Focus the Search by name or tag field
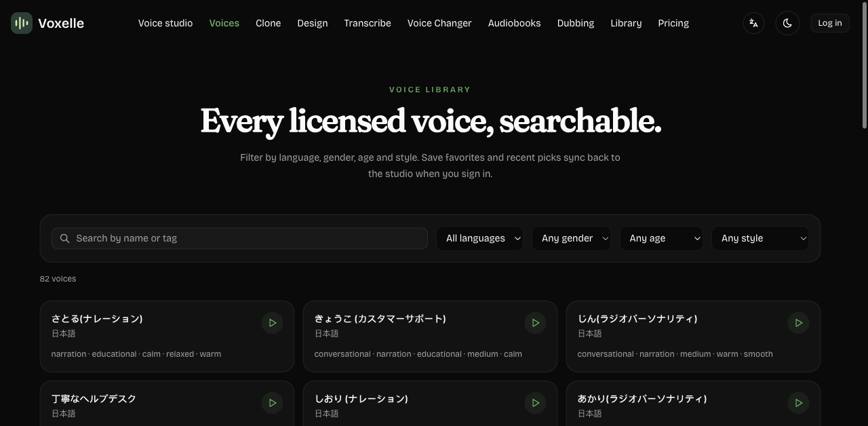Viewport: 868px width, 426px height. [x=239, y=239]
